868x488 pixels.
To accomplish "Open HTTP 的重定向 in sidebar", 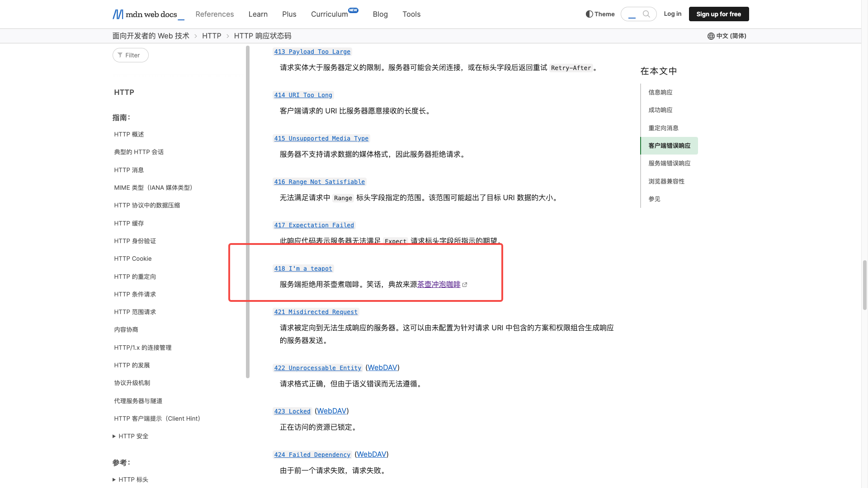I will point(135,277).
